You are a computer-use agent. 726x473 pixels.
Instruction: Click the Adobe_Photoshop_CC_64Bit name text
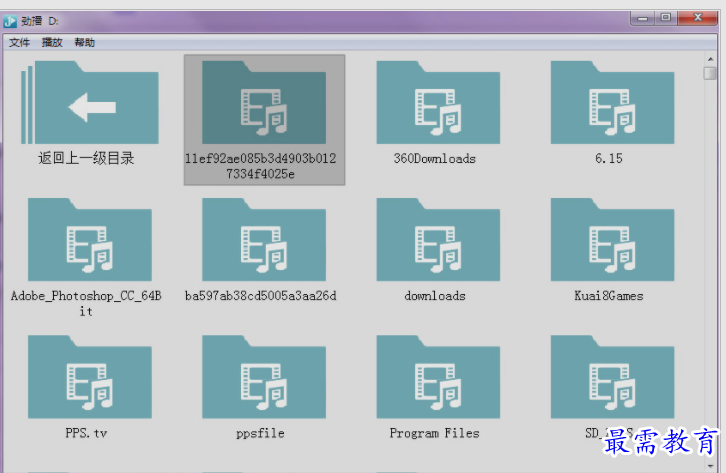[86, 304]
